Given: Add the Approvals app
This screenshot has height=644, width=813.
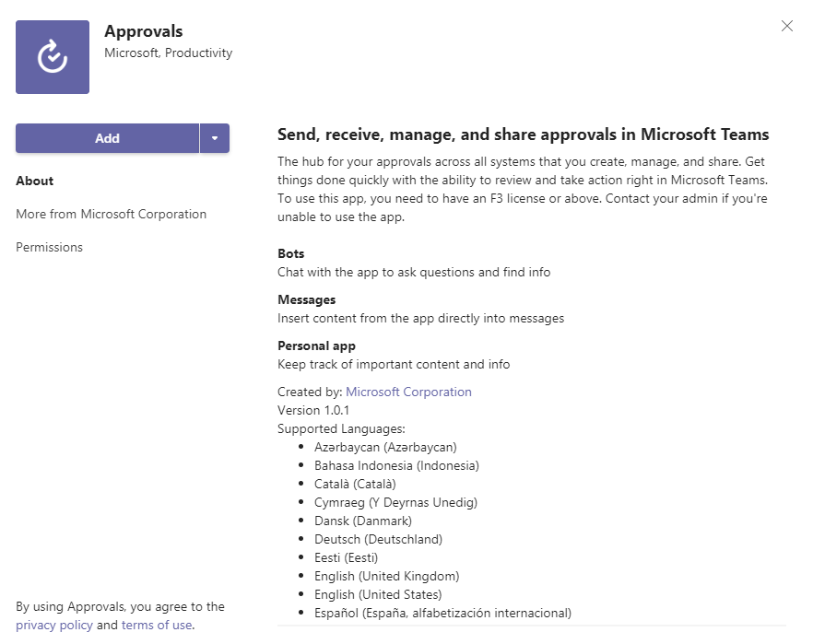Looking at the screenshot, I should coord(107,138).
